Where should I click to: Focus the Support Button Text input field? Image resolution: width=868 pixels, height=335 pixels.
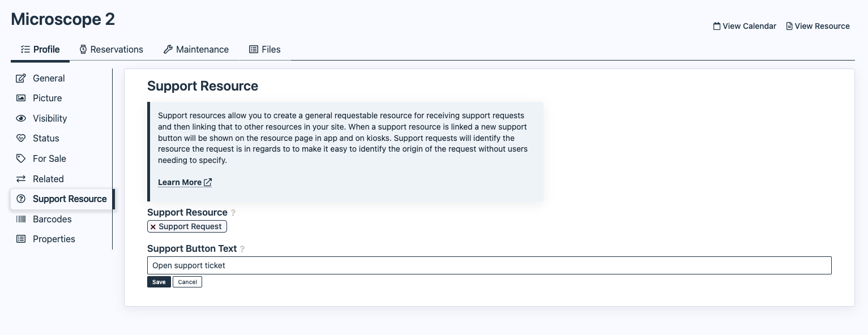[489, 265]
